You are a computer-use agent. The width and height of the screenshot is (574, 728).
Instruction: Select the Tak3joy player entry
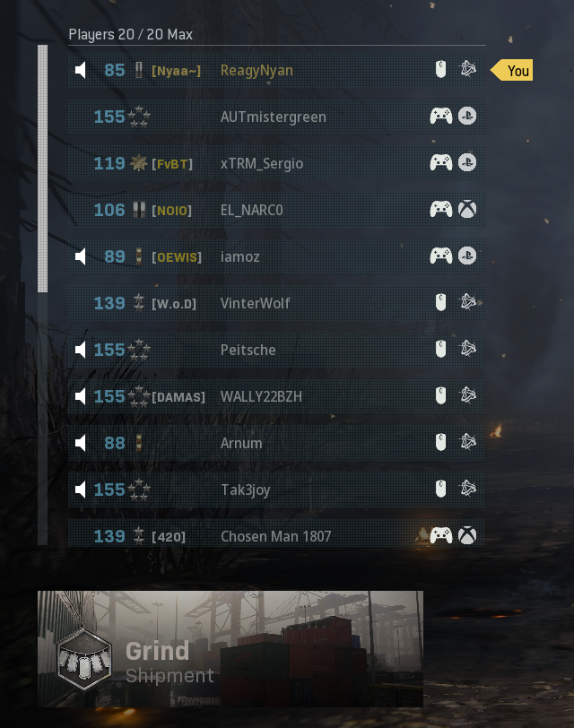[x=276, y=490]
